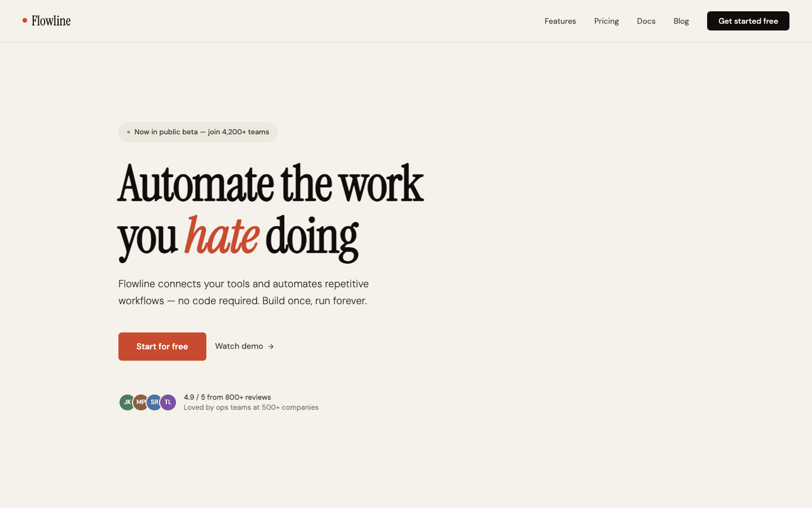Click the Start for free button
This screenshot has width=812, height=508.
coord(162,347)
